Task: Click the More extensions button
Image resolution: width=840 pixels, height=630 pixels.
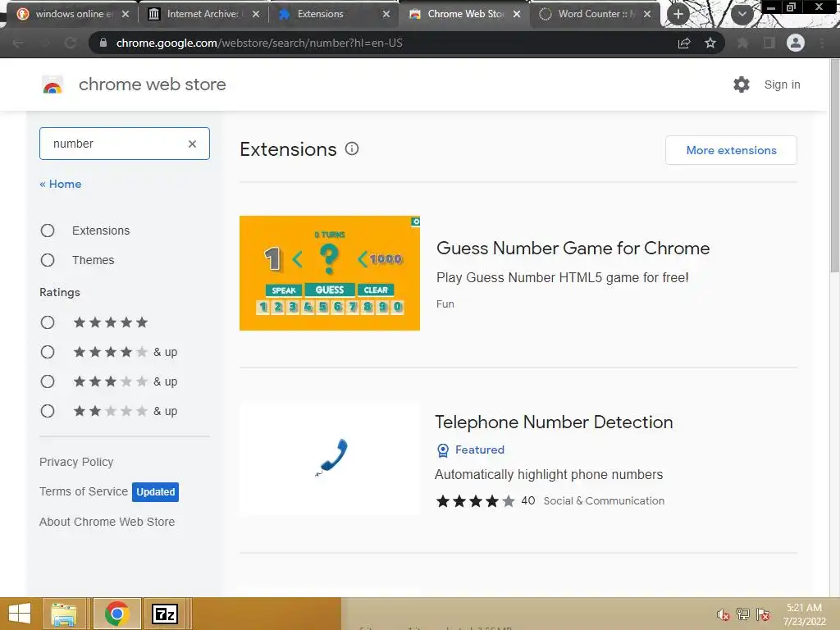Action: [731, 150]
